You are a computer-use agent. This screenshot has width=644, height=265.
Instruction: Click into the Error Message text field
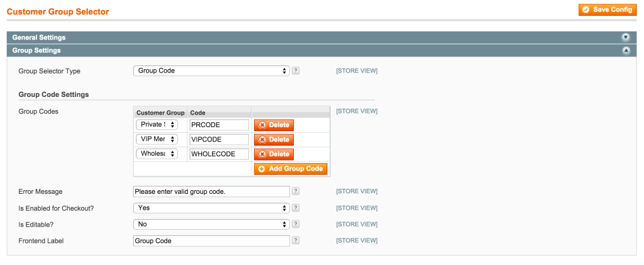tap(211, 191)
